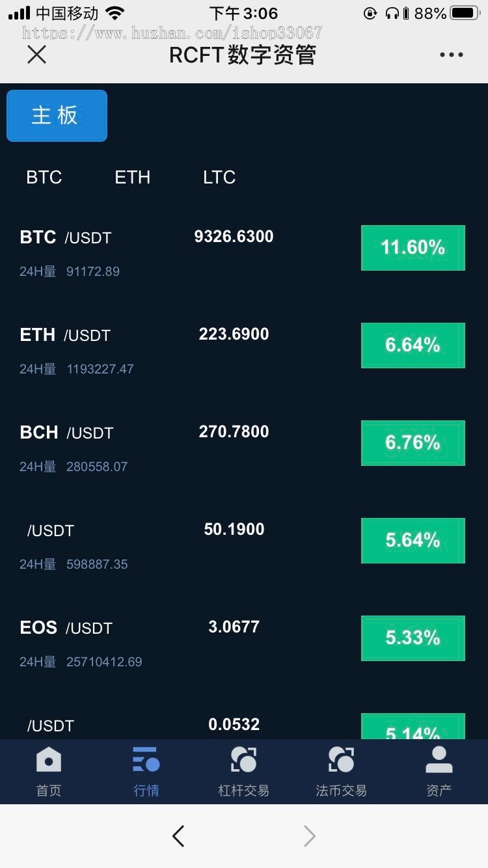Close the page with the X icon

pyautogui.click(x=37, y=55)
